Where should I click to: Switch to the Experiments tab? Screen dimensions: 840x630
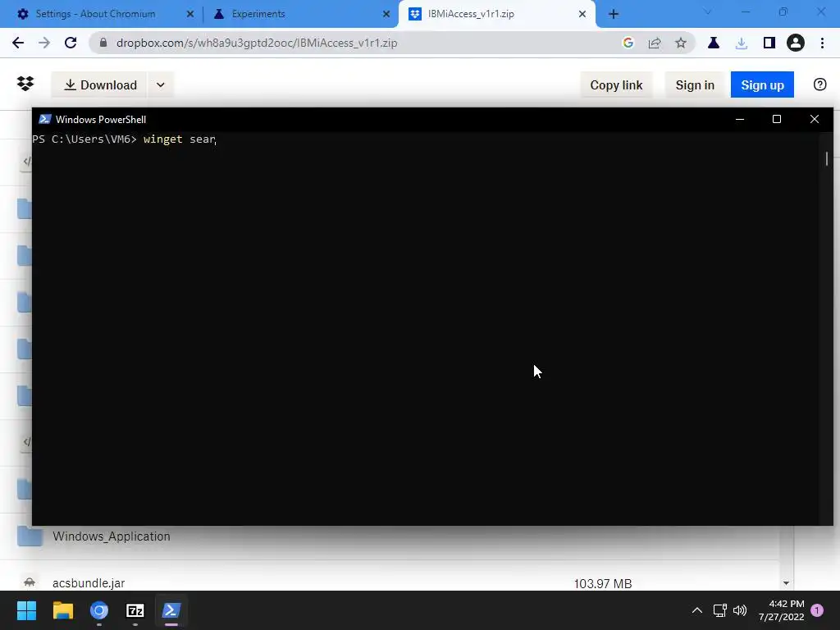point(301,14)
